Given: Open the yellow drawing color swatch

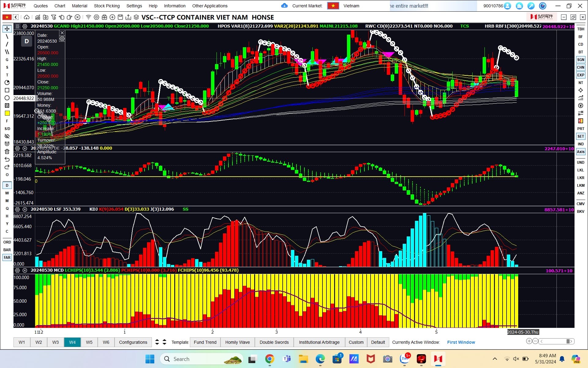Looking at the screenshot, I should [7, 113].
